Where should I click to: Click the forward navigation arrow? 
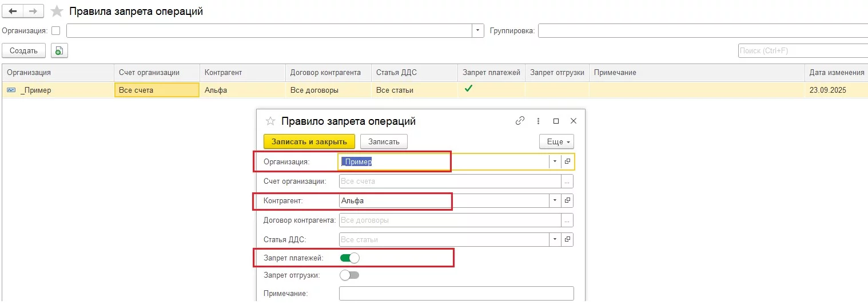pyautogui.click(x=34, y=11)
